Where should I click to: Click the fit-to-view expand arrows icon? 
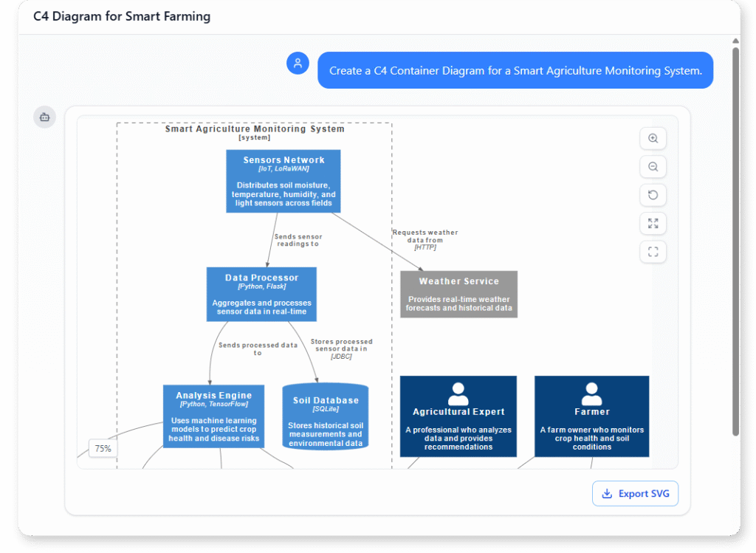click(653, 223)
